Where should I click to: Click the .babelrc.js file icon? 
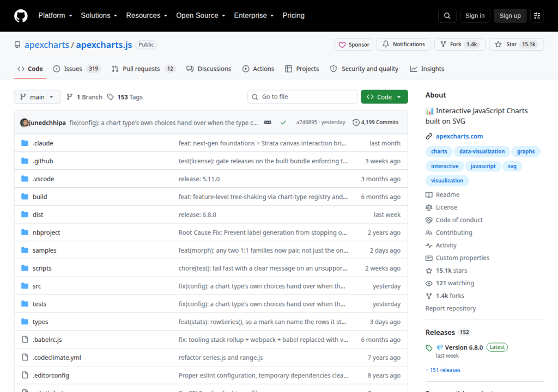25,339
